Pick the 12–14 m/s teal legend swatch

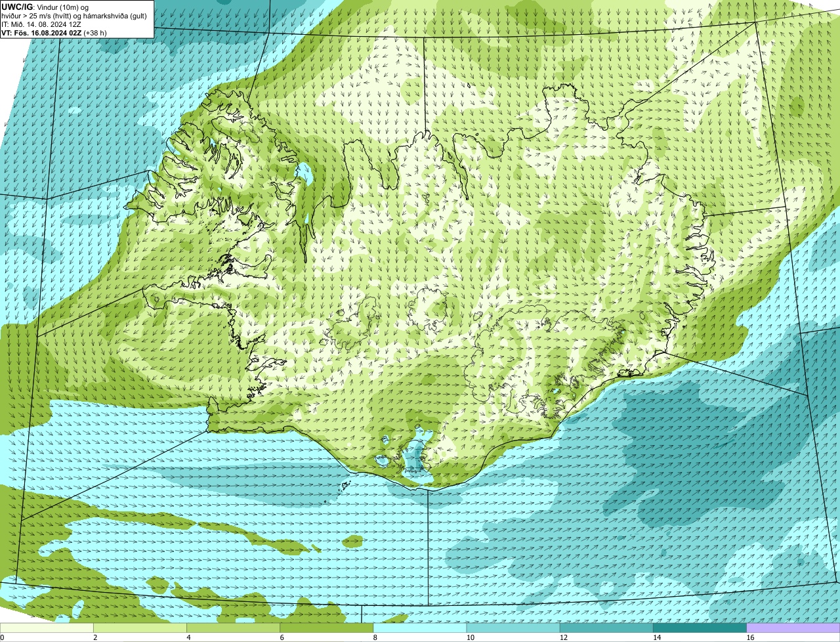click(606, 628)
